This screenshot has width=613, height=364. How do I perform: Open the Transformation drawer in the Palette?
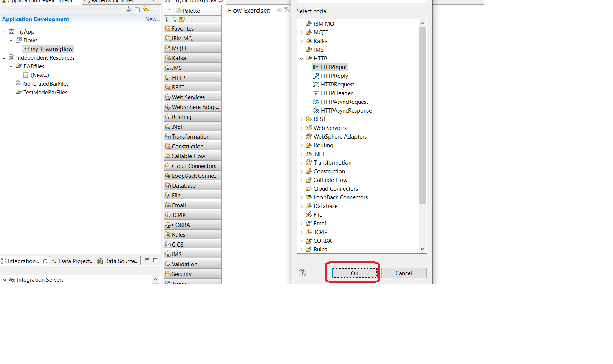click(193, 136)
